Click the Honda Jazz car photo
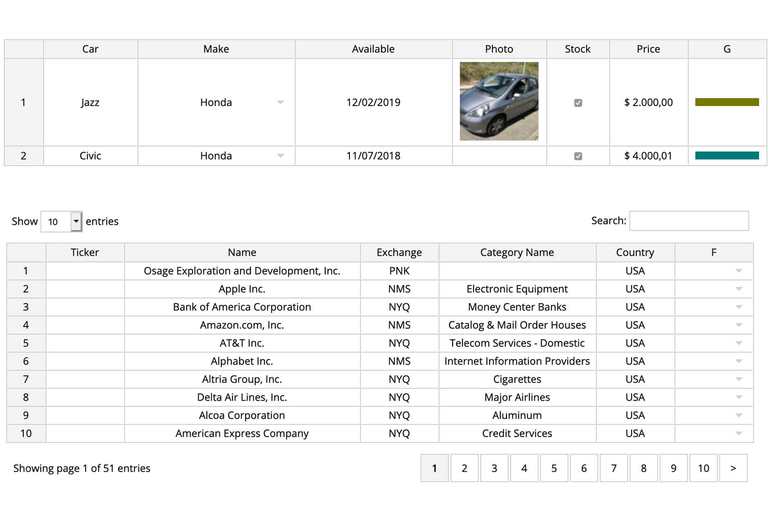The height and width of the screenshot is (532, 772). pyautogui.click(x=499, y=101)
